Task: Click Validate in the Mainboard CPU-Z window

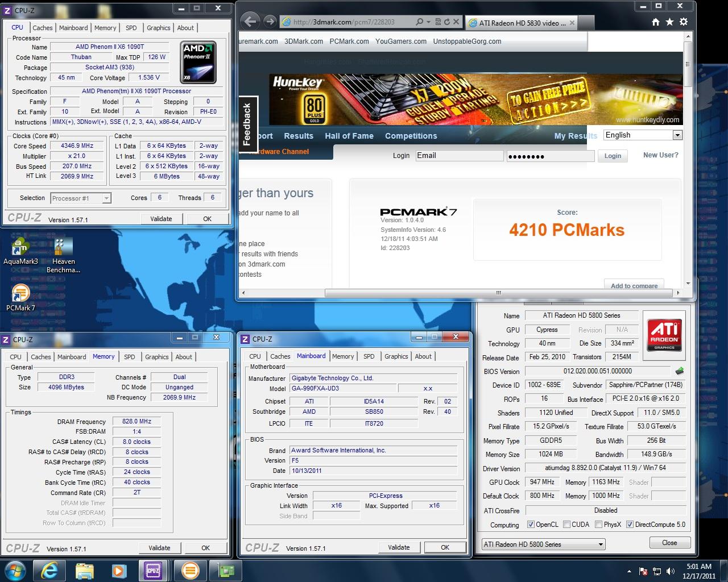Action: pyautogui.click(x=399, y=547)
